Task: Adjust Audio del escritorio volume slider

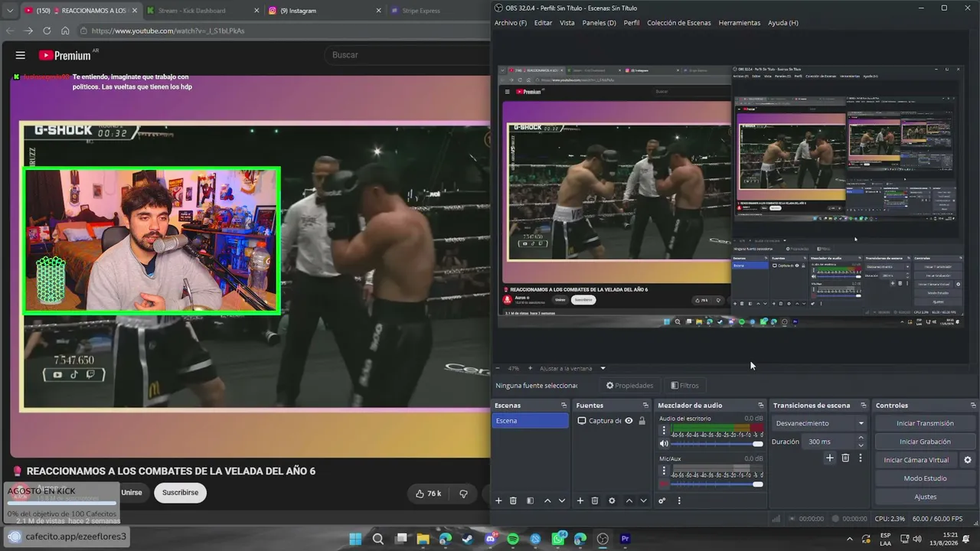Action: point(717,444)
